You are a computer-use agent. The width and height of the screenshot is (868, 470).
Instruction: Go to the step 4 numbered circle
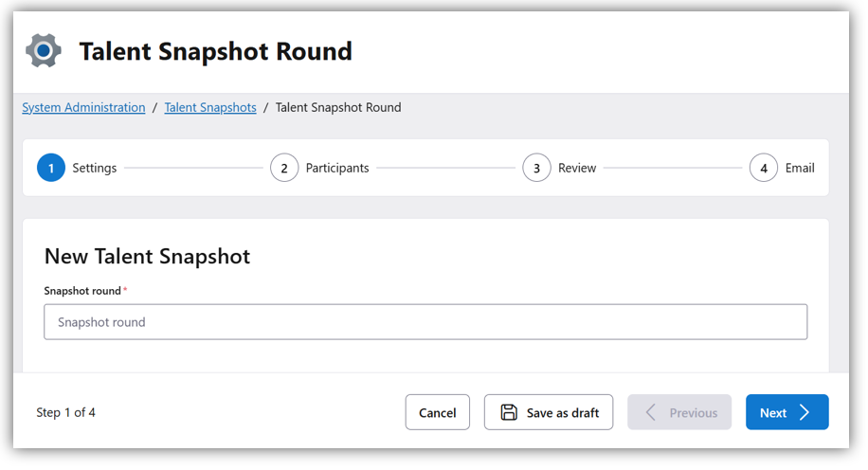(764, 168)
